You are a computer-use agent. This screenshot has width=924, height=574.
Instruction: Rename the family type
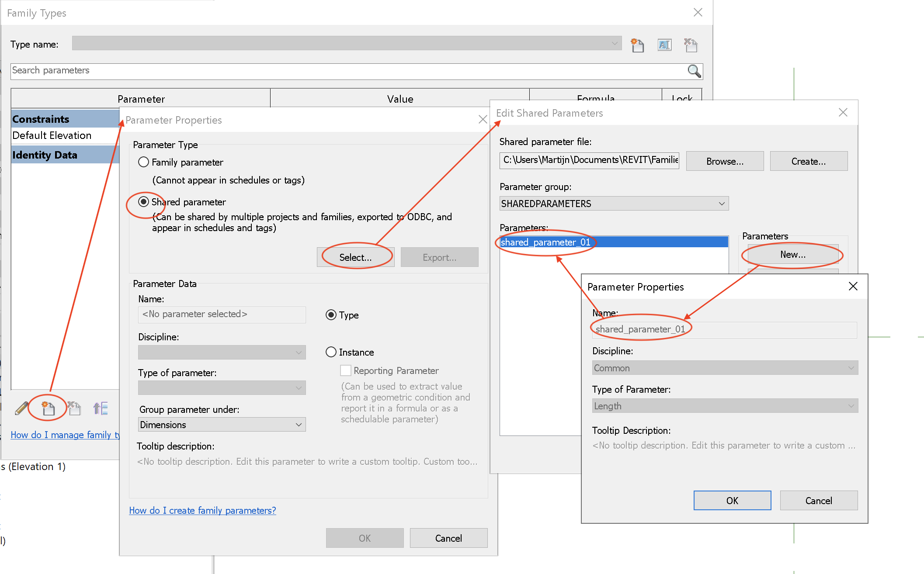664,44
